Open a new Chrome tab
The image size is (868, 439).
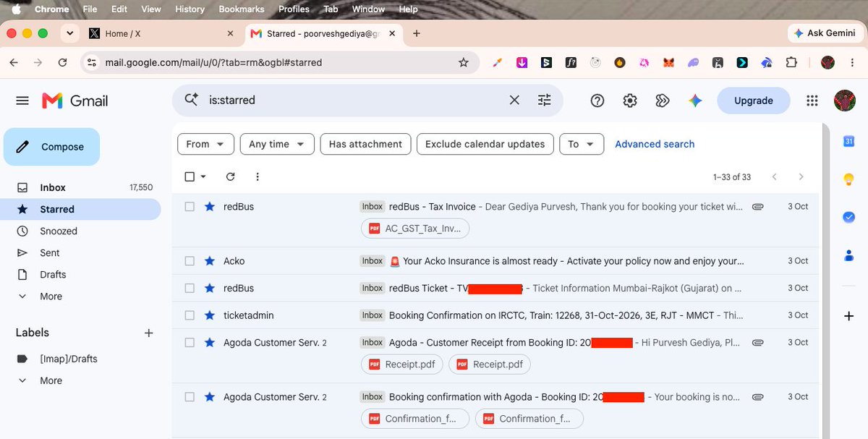[x=417, y=33]
